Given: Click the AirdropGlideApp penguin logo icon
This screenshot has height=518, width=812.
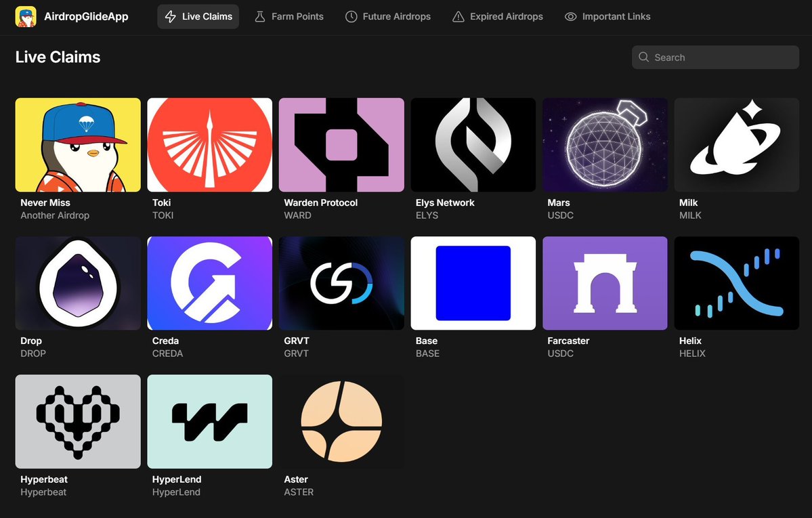Looking at the screenshot, I should (26, 16).
